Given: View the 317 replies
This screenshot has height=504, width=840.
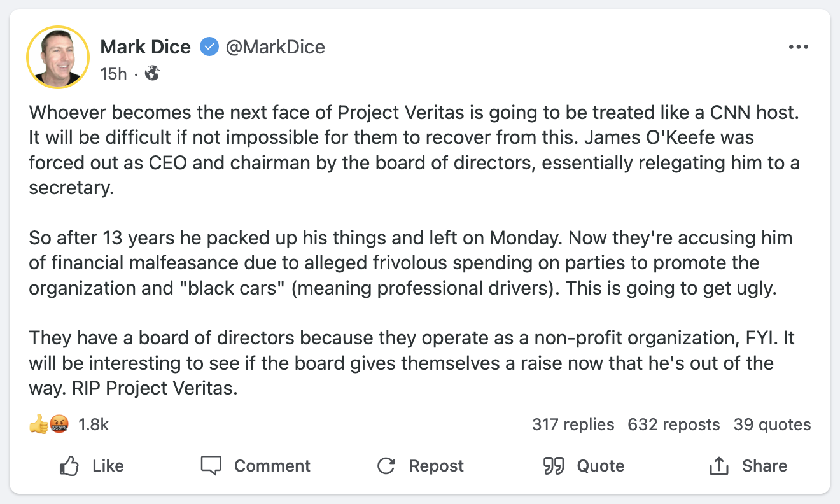Looking at the screenshot, I should click(573, 424).
